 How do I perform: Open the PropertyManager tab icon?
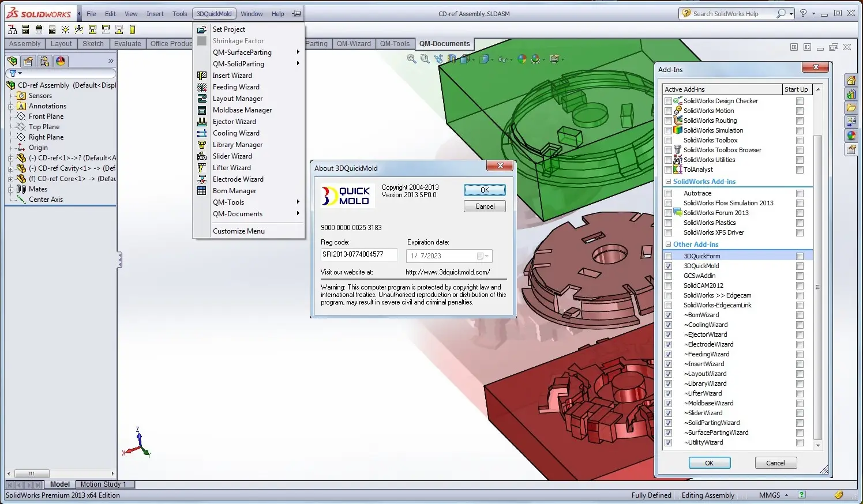coord(28,61)
